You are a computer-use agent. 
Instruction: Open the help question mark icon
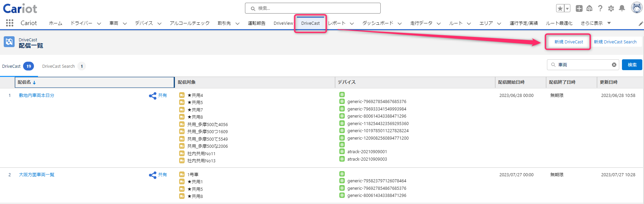coord(600,8)
